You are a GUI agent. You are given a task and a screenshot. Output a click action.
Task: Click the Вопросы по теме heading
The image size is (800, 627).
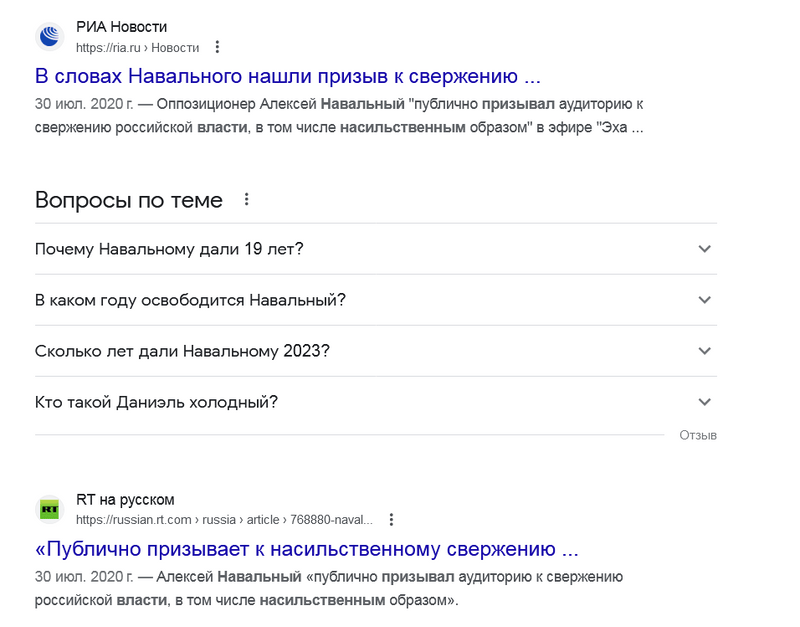[x=129, y=199]
